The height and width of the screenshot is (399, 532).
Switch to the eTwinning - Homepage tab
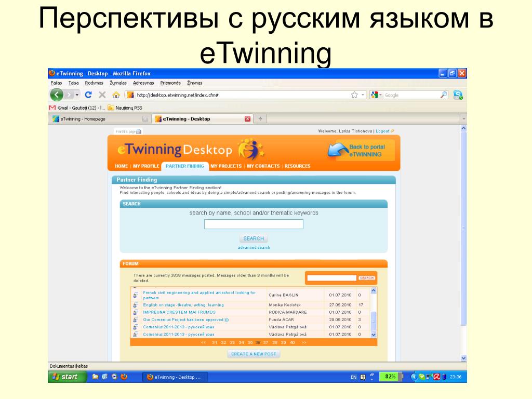pos(99,119)
